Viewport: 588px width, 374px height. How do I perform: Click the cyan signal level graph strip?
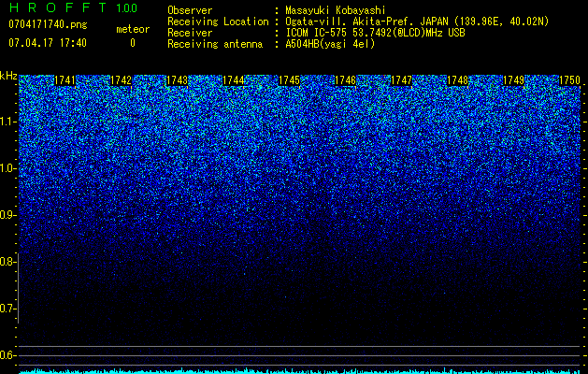(x=299, y=371)
